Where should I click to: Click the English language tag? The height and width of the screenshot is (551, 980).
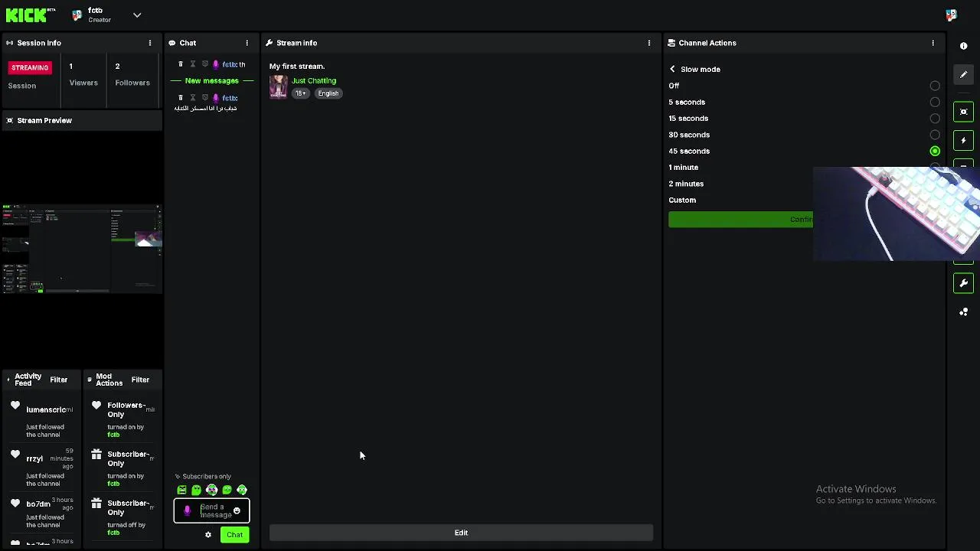tap(328, 93)
